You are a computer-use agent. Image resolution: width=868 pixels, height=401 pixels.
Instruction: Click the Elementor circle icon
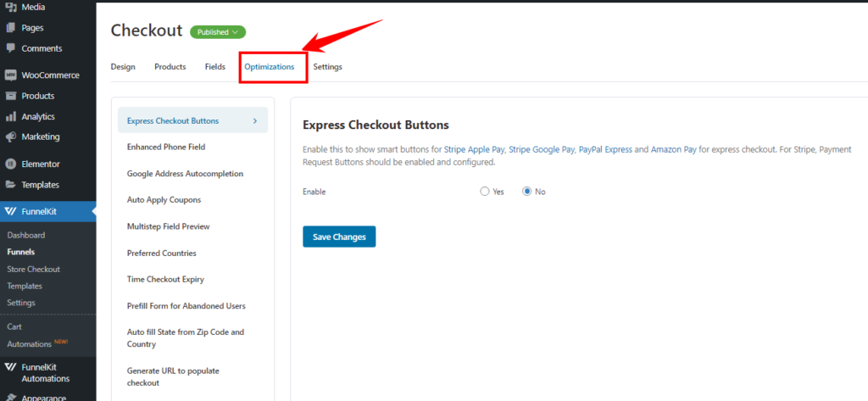(10, 164)
